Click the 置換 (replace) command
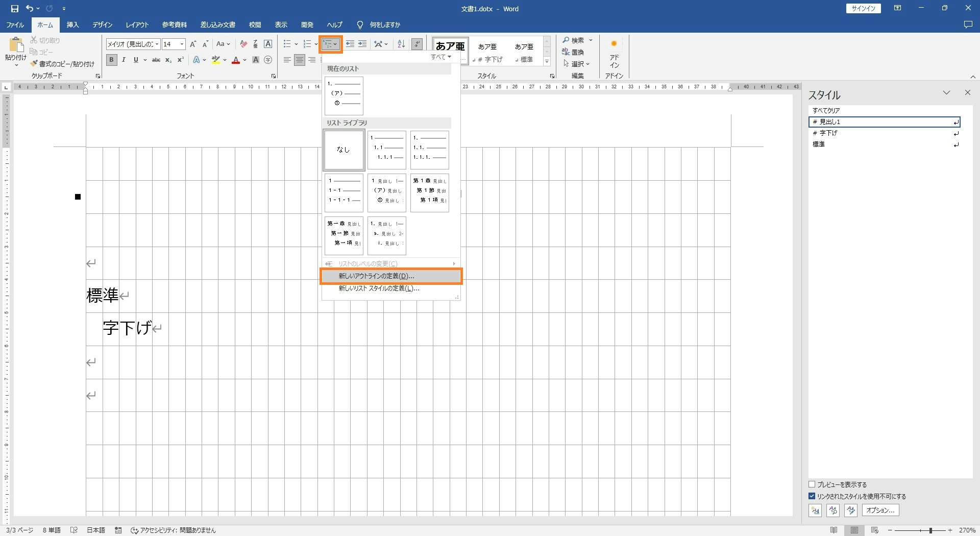This screenshot has width=980, height=536. point(573,52)
